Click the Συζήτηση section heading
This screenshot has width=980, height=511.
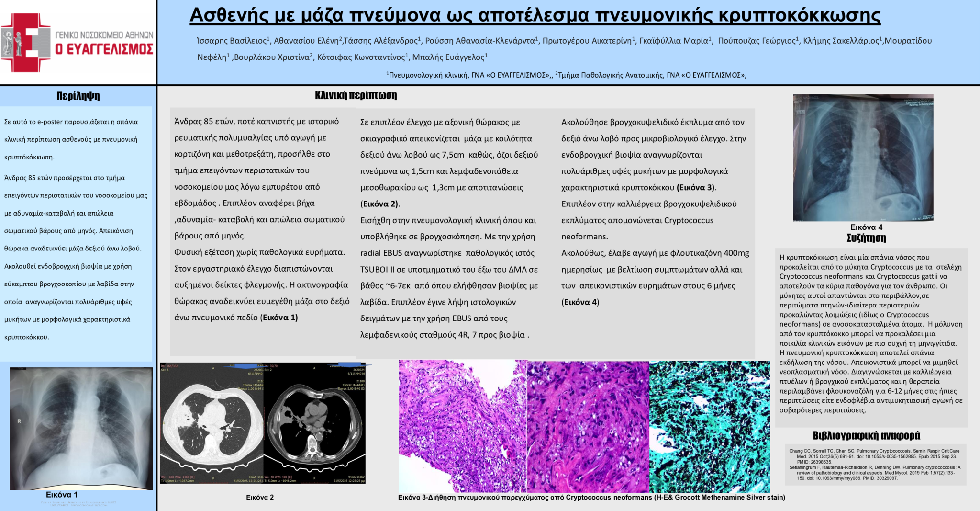click(866, 238)
